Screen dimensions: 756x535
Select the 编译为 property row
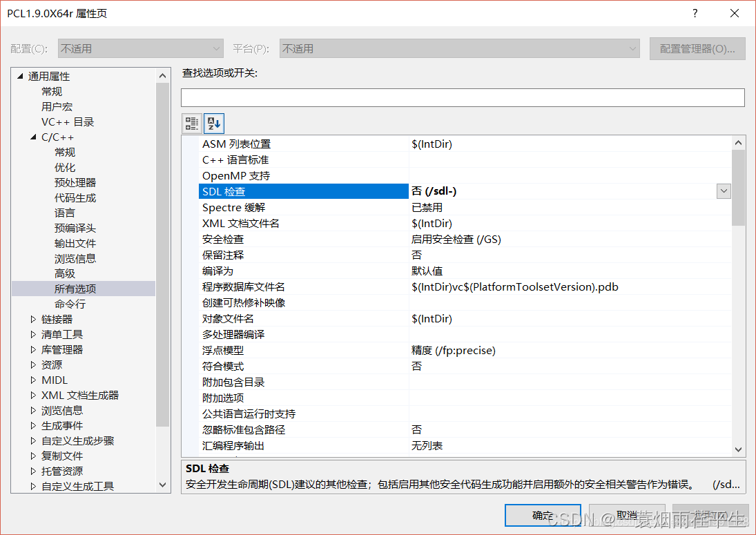click(x=465, y=271)
